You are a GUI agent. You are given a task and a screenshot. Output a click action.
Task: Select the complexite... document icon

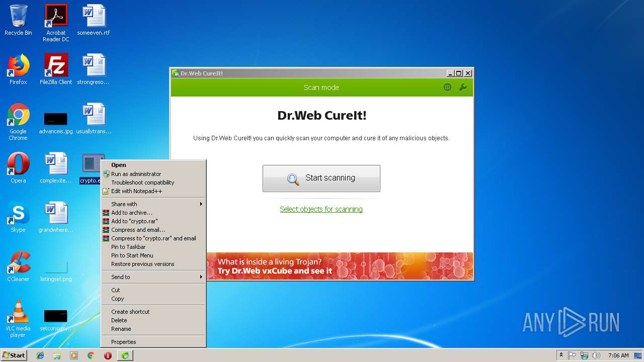click(x=56, y=168)
